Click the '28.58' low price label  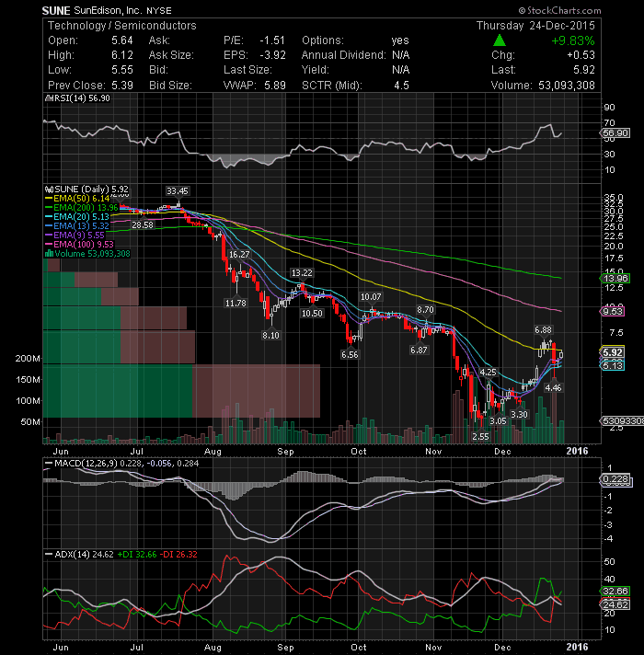(143, 225)
